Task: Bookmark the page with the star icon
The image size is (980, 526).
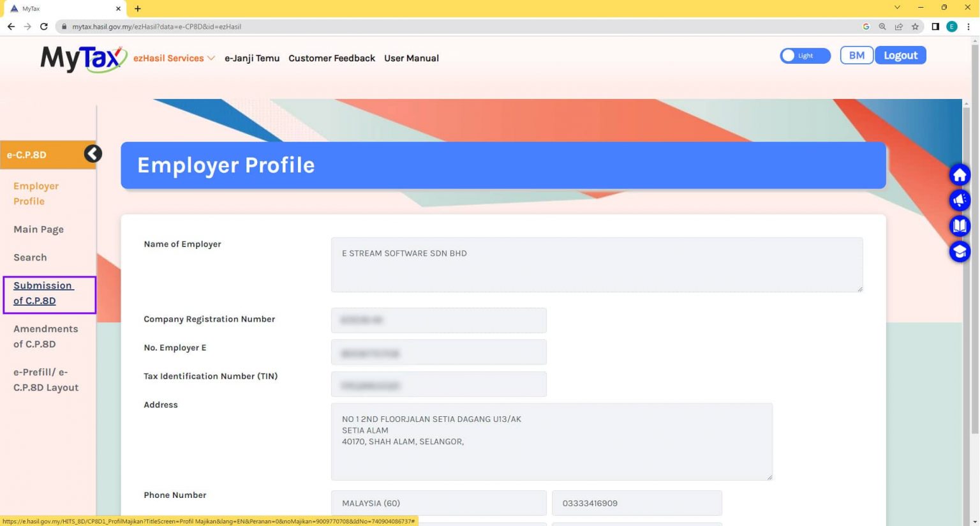Action: [916, 27]
